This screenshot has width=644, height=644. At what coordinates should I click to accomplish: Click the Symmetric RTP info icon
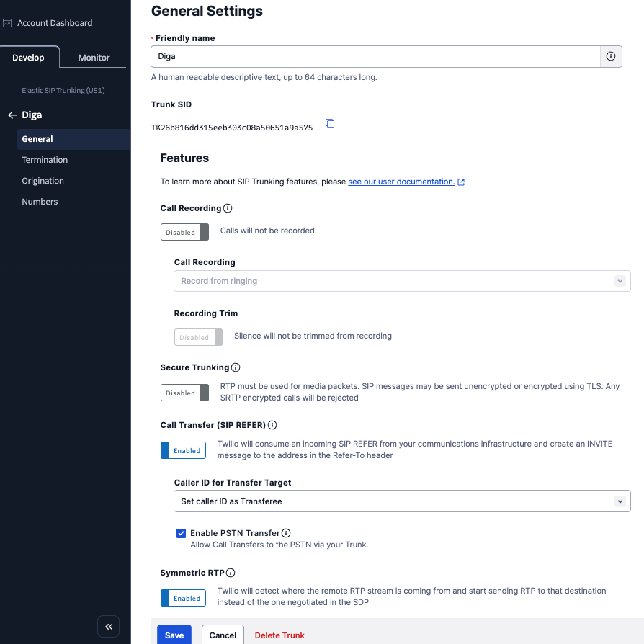pyautogui.click(x=231, y=573)
